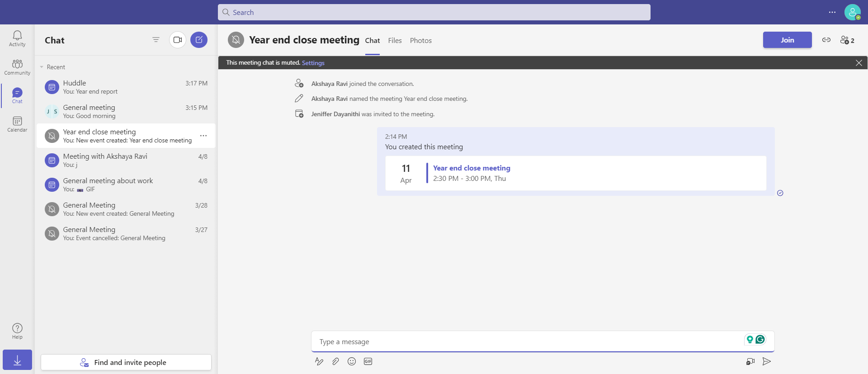Open General Meeting chat dated 3/27
This screenshot has height=374, width=868.
(126, 233)
